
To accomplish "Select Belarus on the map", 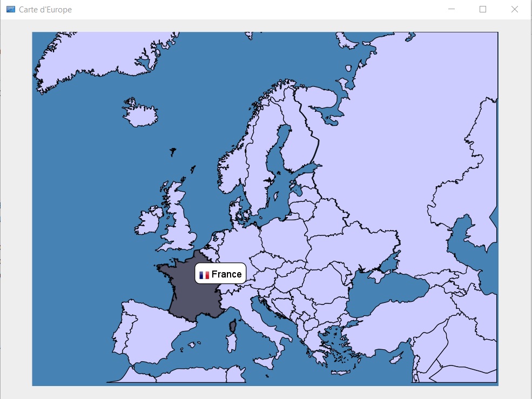I will point(327,219).
